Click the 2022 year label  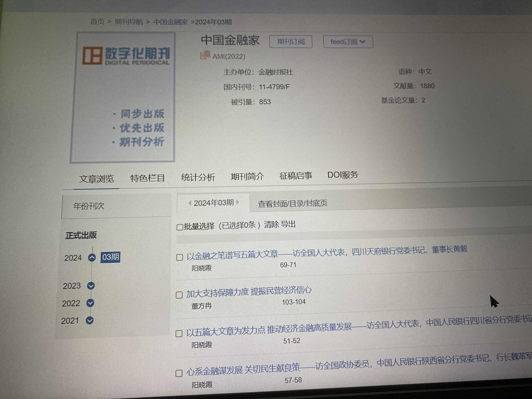pyautogui.click(x=71, y=303)
